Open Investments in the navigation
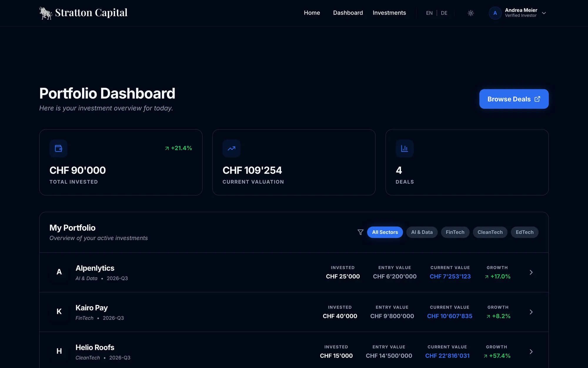 (389, 13)
